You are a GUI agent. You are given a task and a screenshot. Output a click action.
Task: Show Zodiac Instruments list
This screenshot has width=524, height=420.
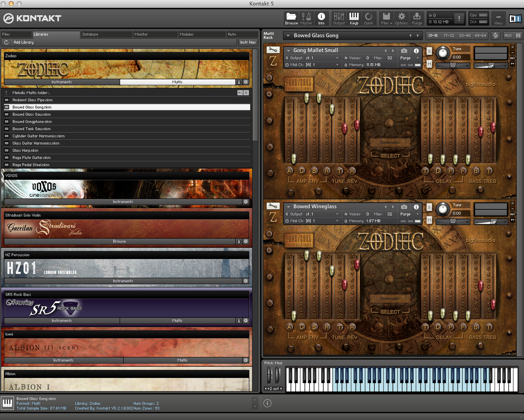tap(62, 82)
